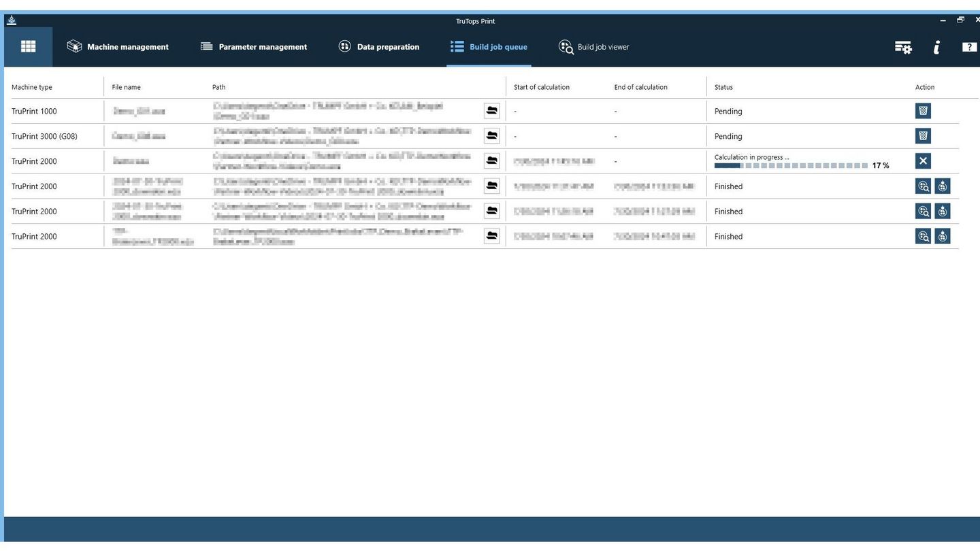
Task: Click the 17% calculation progress bar
Action: (791, 166)
